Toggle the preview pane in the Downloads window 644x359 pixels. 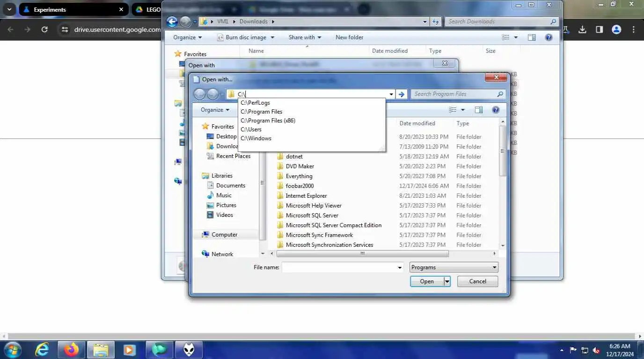[x=532, y=37]
